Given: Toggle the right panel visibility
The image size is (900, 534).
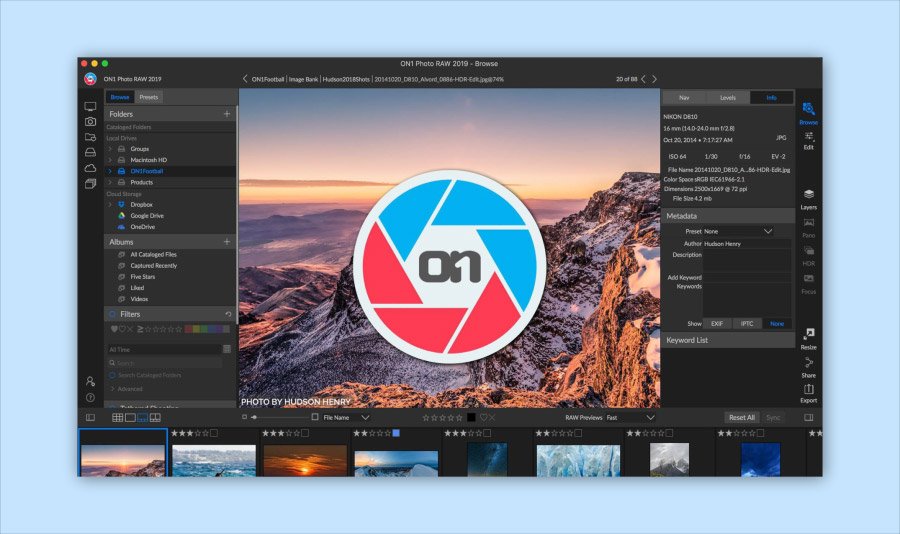Looking at the screenshot, I should pos(808,417).
